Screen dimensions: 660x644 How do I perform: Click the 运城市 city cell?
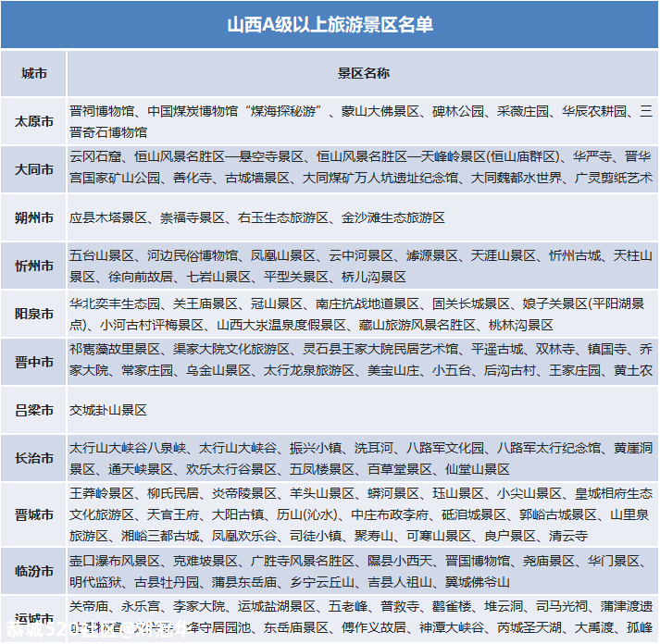point(33,618)
